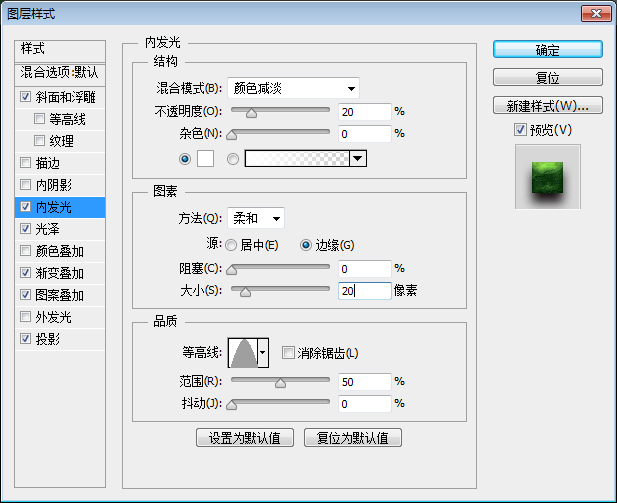617x503 pixels.
Task: Click the 阻塞 percent value field
Action: click(365, 269)
